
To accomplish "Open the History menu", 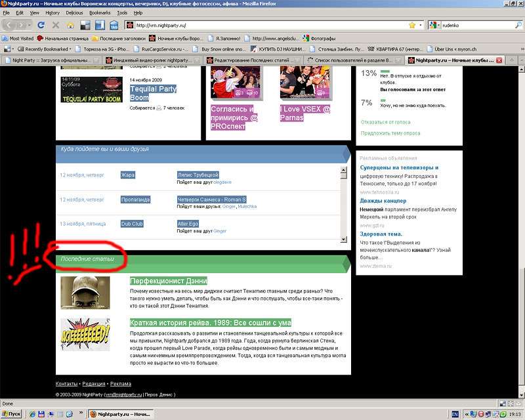I will click(52, 12).
